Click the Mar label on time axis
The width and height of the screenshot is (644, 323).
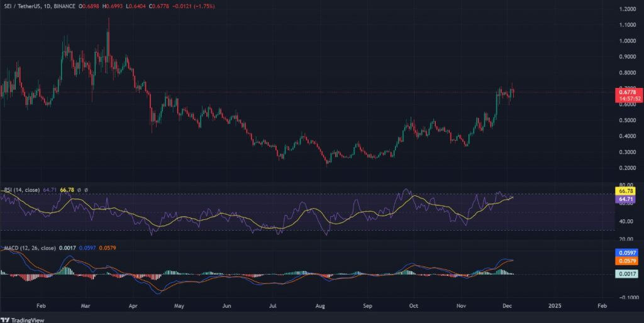tap(86, 306)
